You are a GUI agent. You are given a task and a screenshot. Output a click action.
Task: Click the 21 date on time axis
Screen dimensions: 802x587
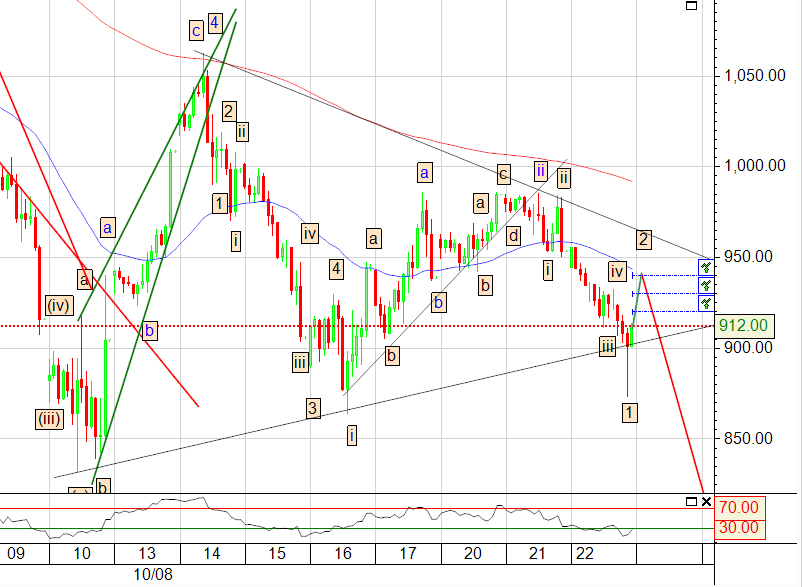click(x=538, y=553)
